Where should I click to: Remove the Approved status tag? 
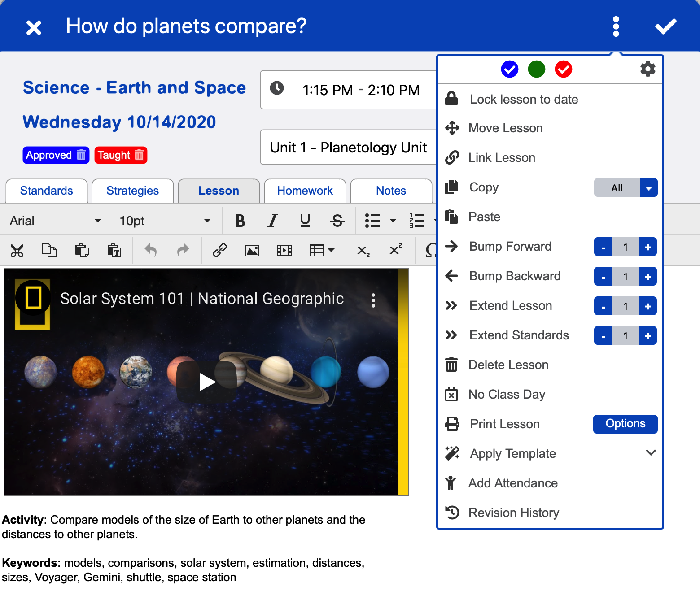(81, 155)
